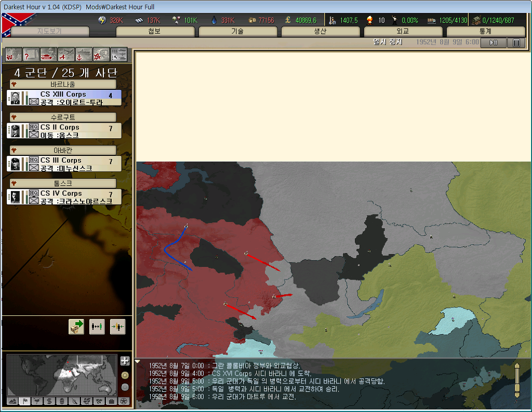Click the date display 1952년 8월 9일 6:00

447,42
